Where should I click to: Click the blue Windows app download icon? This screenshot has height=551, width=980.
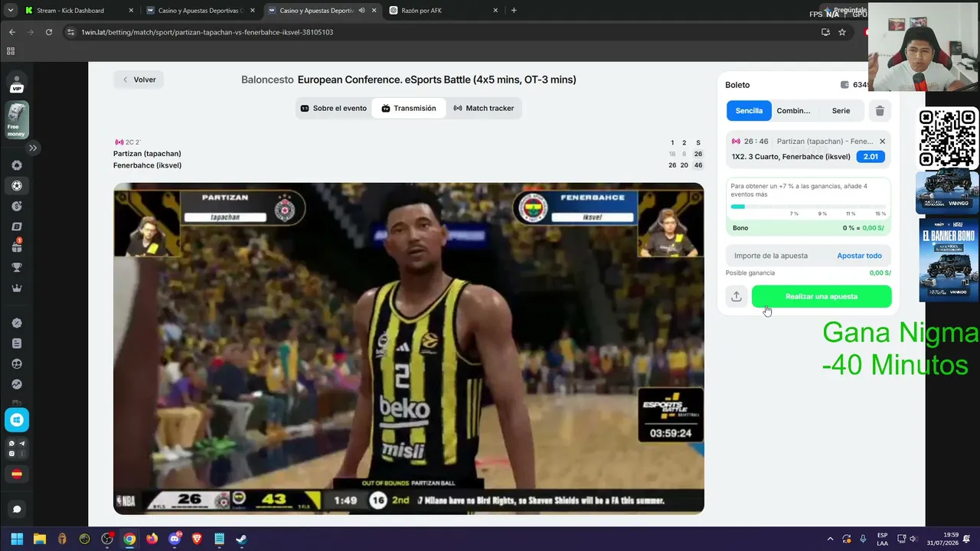tap(17, 419)
